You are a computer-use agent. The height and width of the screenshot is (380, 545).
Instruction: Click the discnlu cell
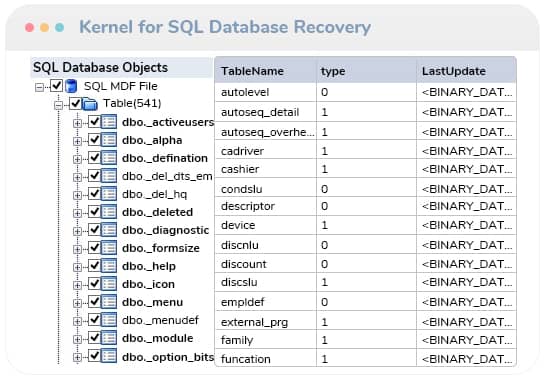coord(266,245)
